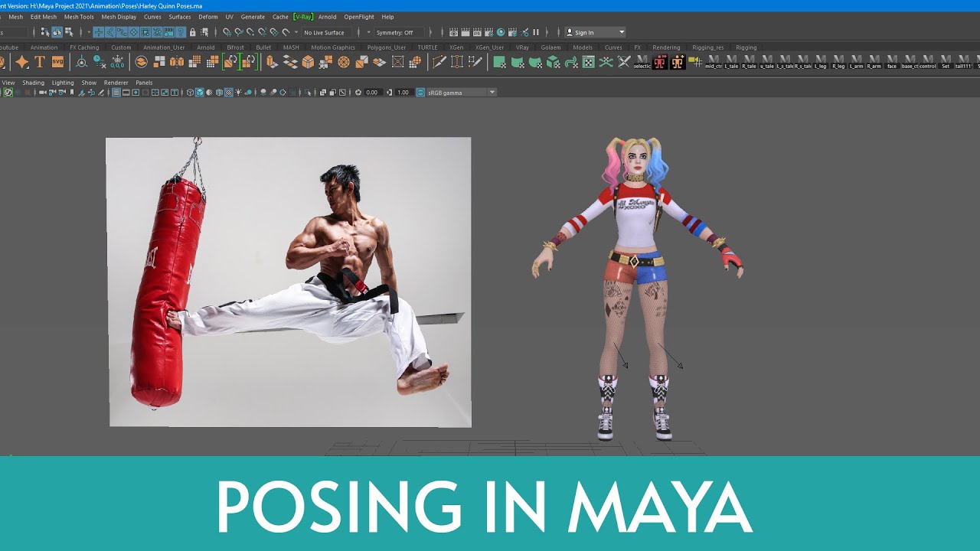The height and width of the screenshot is (551, 980).
Task: Click the polygon Type tool shelf icon
Action: (40, 62)
